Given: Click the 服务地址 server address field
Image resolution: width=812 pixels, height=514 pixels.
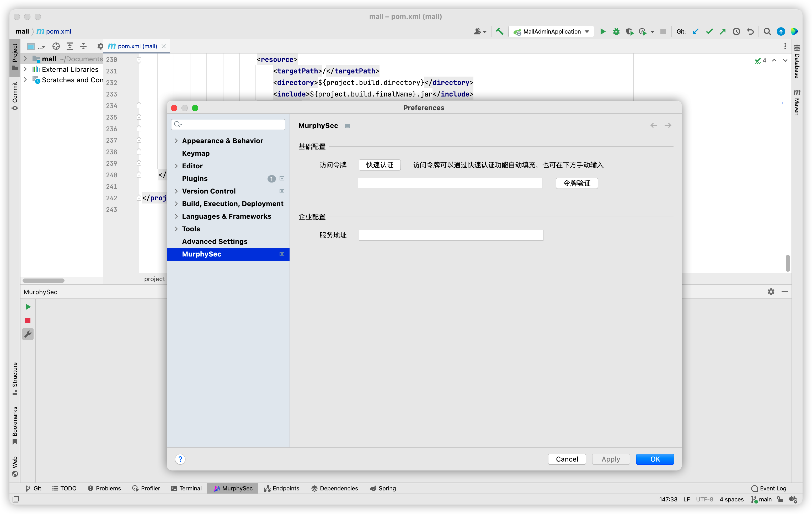Looking at the screenshot, I should click(x=451, y=235).
